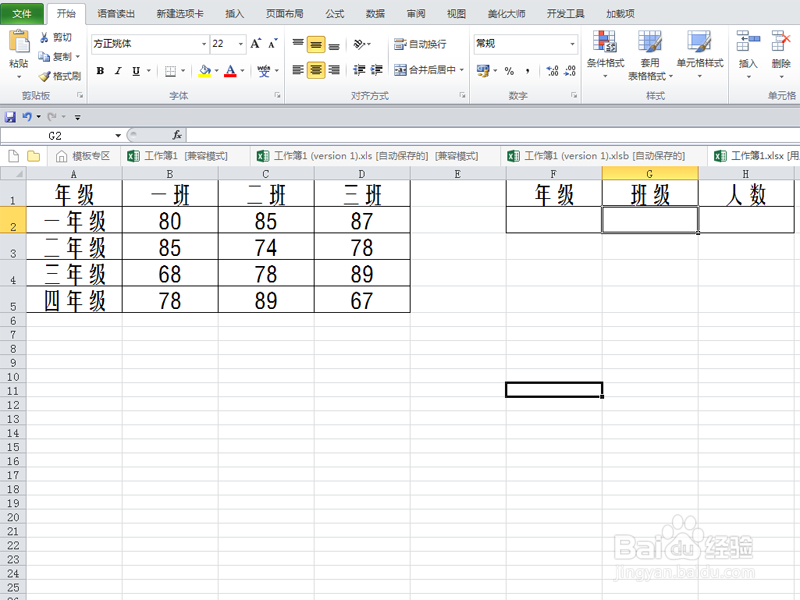
Task: Switch to the 开发工具 tab
Action: 565,14
